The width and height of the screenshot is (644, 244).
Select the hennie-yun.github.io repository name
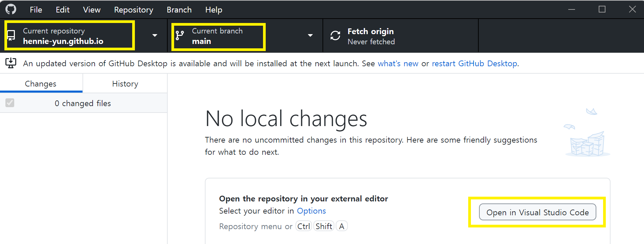click(x=63, y=41)
